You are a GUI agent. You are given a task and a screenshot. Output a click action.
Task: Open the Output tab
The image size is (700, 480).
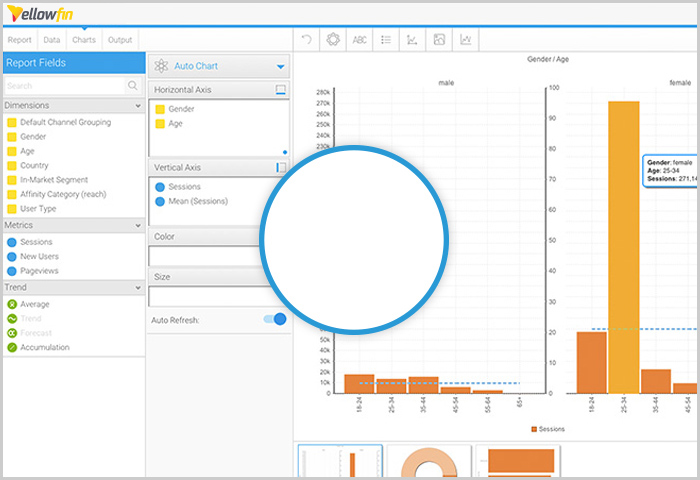[x=120, y=40]
